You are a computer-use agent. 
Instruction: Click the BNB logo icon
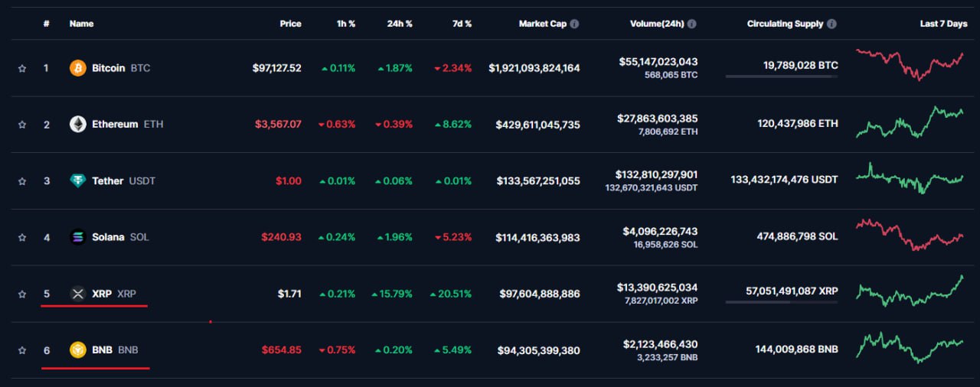(x=78, y=350)
